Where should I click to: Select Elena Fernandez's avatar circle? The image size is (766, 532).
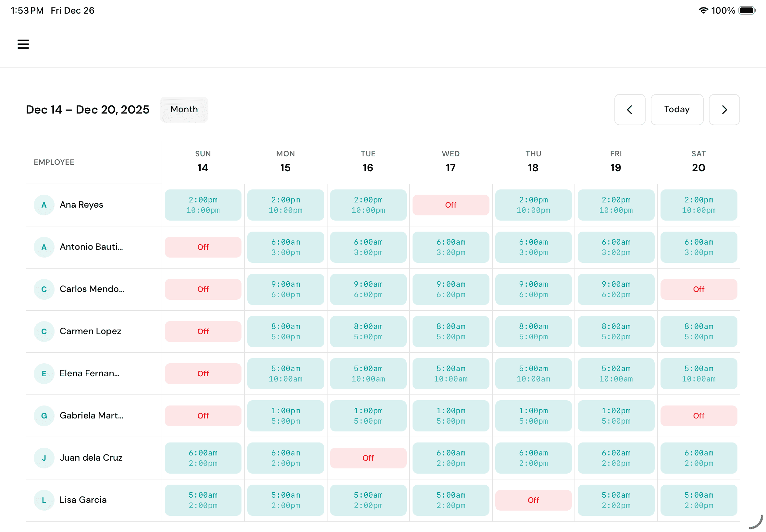tap(44, 373)
